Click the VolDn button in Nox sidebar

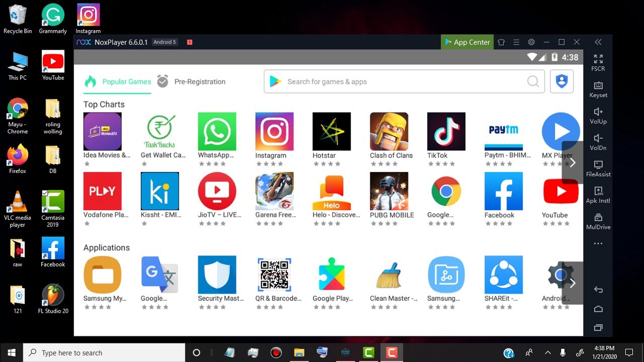[x=598, y=142]
